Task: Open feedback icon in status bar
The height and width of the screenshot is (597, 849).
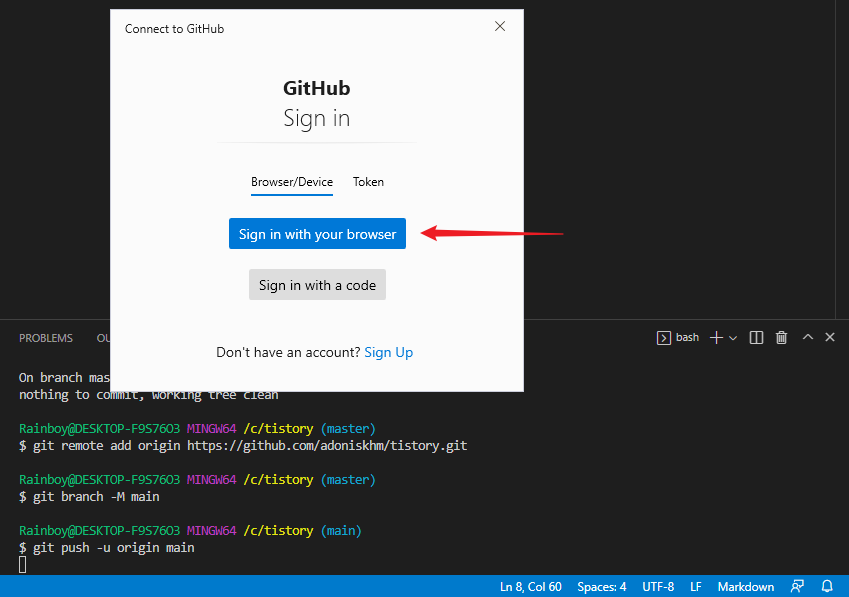Action: (x=797, y=586)
